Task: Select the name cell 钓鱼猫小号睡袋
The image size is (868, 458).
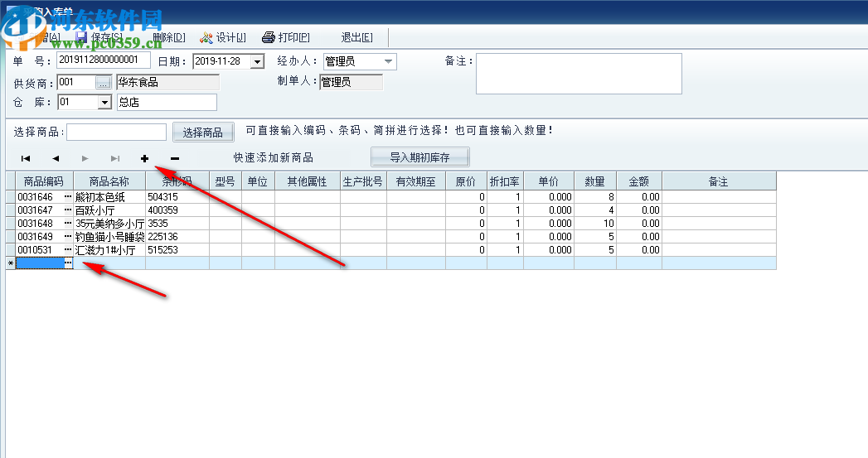Action: pos(109,237)
